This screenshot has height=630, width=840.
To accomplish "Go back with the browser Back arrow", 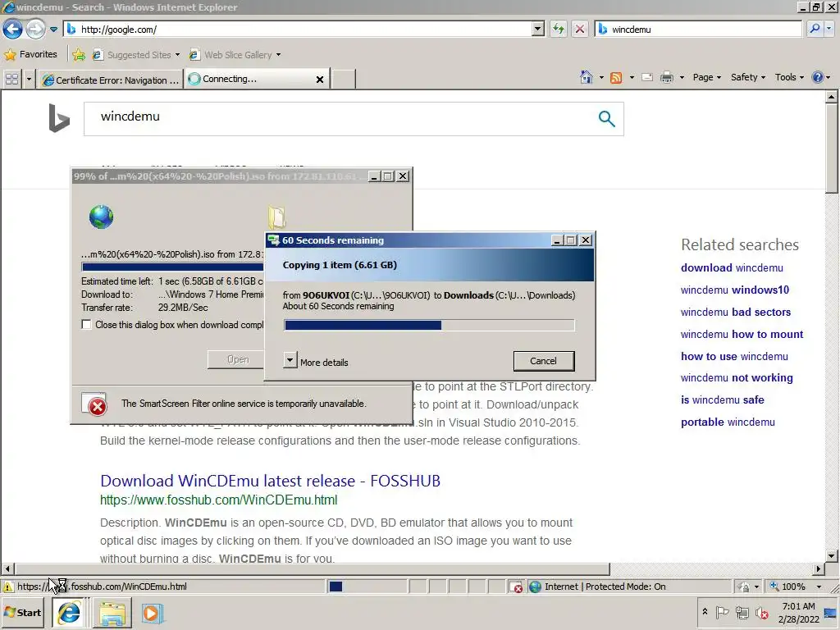I will [x=12, y=29].
